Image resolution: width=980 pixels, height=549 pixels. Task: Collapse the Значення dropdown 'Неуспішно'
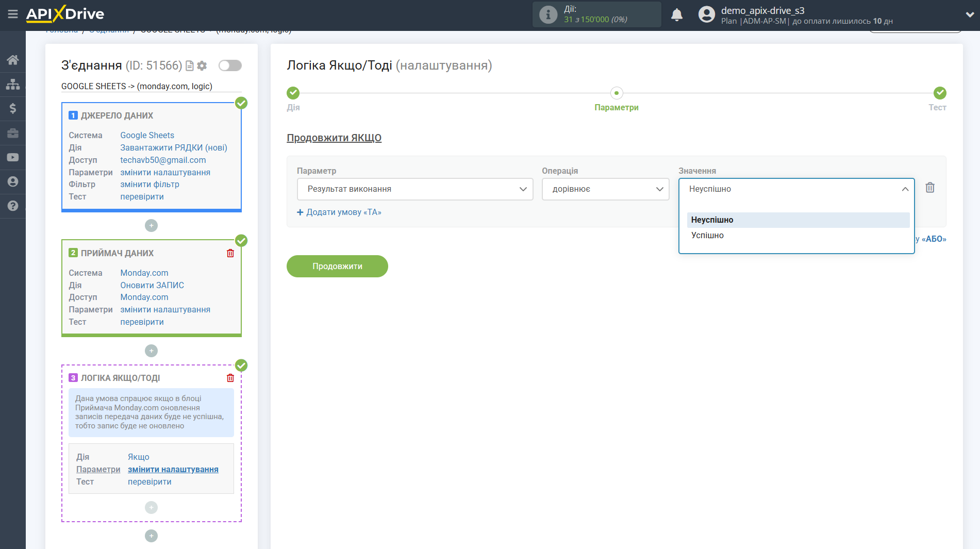pyautogui.click(x=796, y=189)
